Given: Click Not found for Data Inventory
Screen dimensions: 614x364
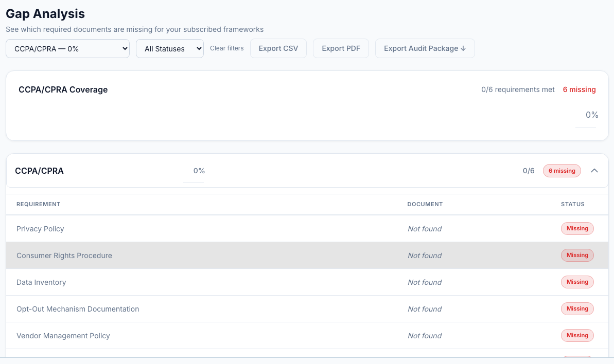Looking at the screenshot, I should 425,282.
